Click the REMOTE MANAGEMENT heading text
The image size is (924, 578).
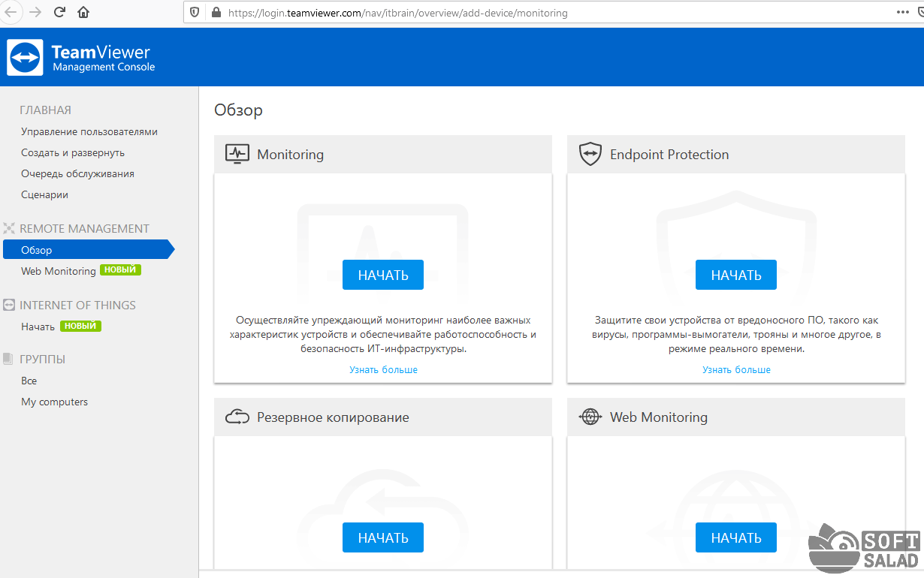(84, 228)
